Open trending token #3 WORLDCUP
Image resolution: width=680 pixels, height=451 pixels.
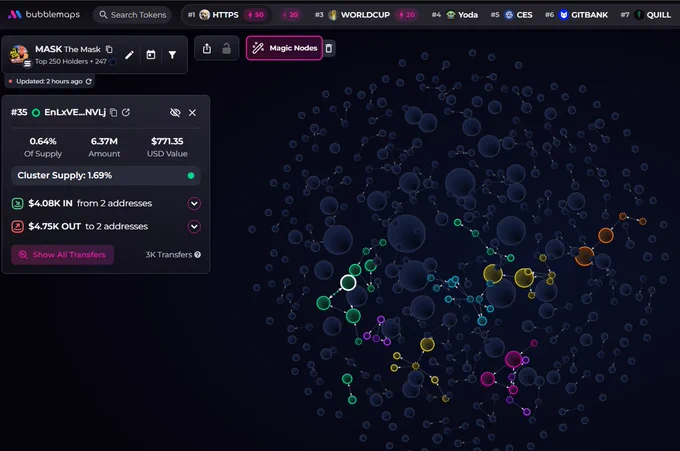coord(365,15)
